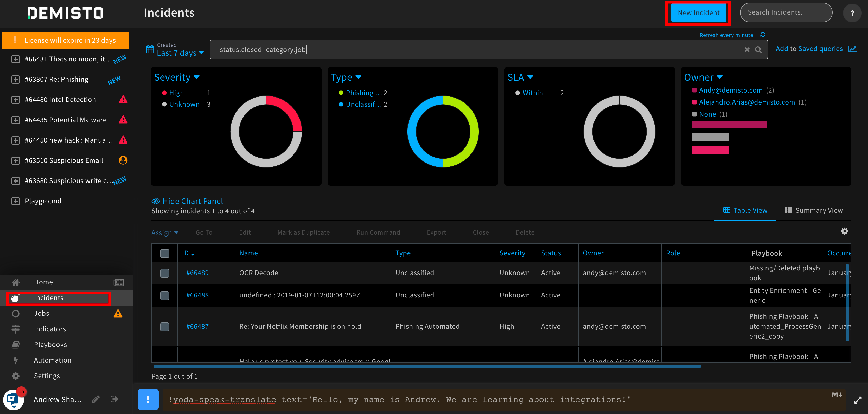
Task: Click the blue exclamation command mode button
Action: click(148, 399)
